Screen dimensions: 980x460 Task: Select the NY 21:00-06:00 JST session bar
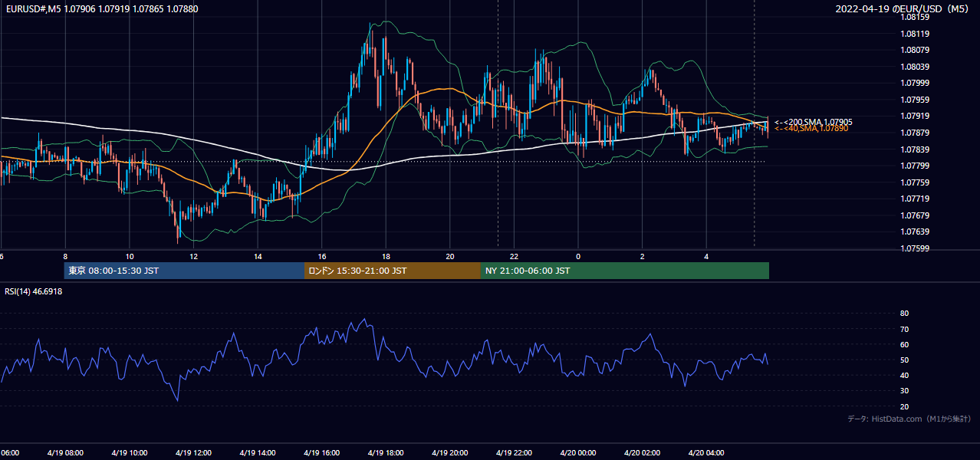point(625,271)
